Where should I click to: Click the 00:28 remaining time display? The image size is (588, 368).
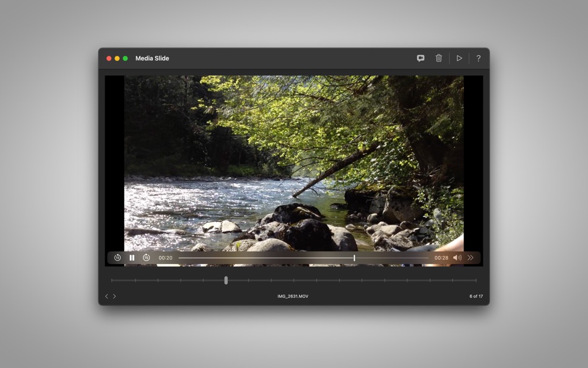(442, 257)
